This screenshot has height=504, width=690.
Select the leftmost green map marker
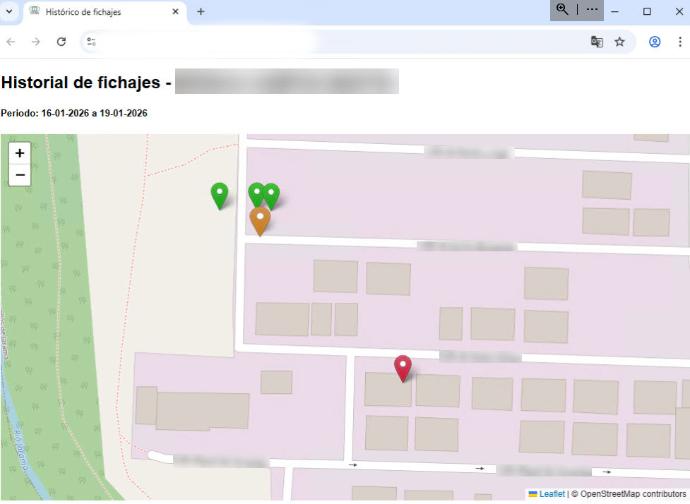[219, 194]
